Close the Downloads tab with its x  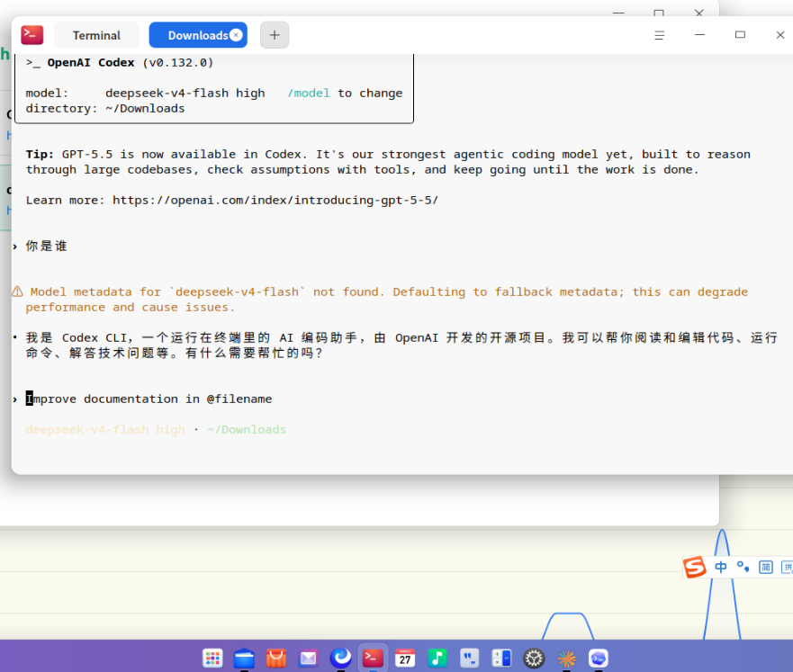(x=236, y=35)
